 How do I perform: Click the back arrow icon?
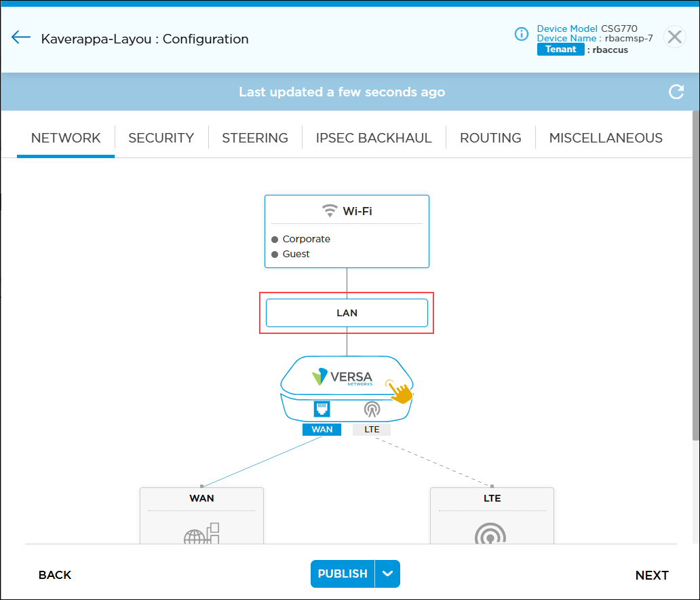pyautogui.click(x=21, y=37)
